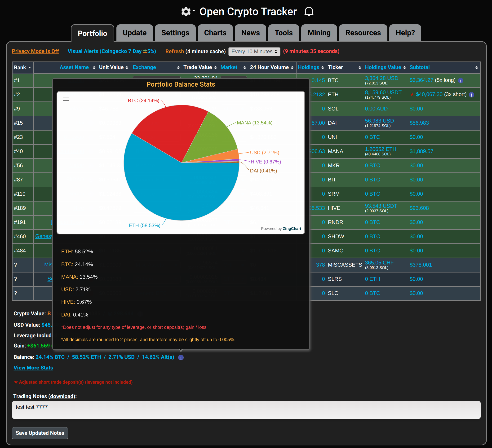Open the Every 10 Minutes refresh dropdown
Screen dimensions: 492x448
[x=254, y=52]
